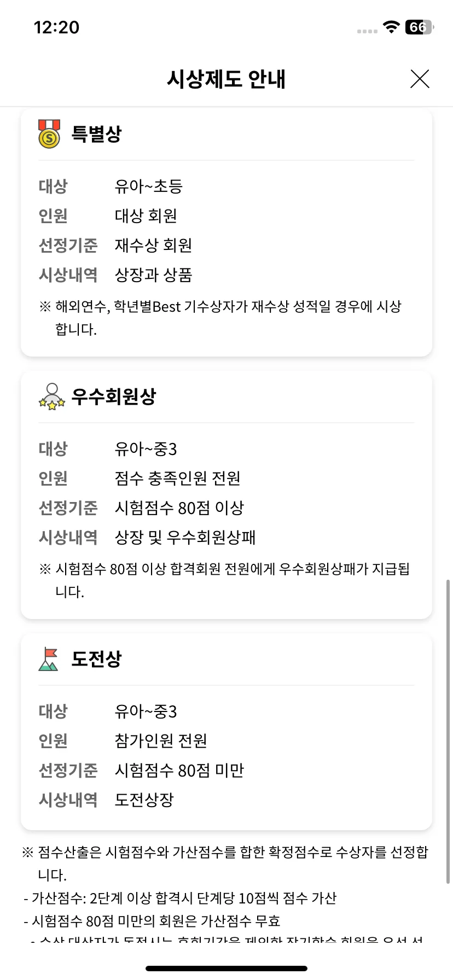This screenshot has width=453, height=980.
Task: Tap the red flag mountain icon beside 도전상
Action: click(49, 659)
